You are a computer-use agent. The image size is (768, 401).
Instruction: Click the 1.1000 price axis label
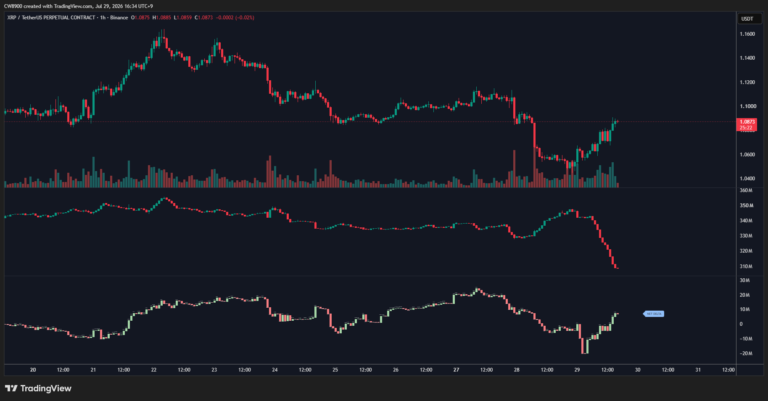click(x=747, y=106)
